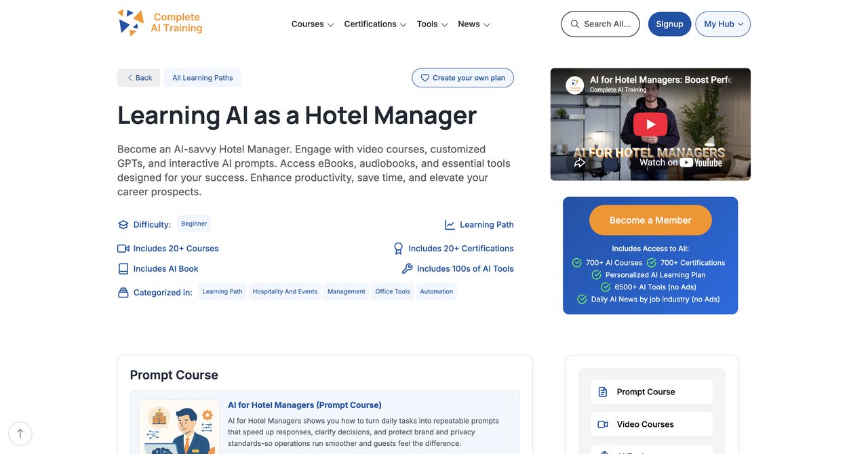Click the Includes 20+ Certifications text
The image size is (868, 454).
[x=461, y=249]
